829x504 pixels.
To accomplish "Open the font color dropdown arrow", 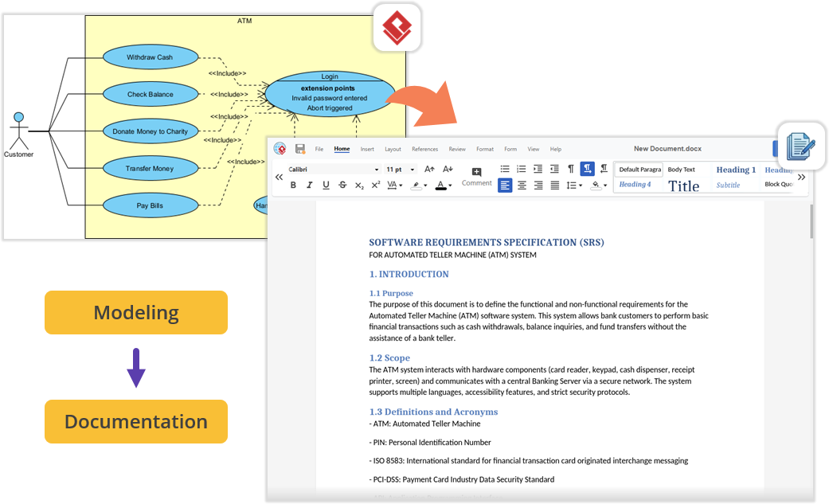I will [x=450, y=186].
